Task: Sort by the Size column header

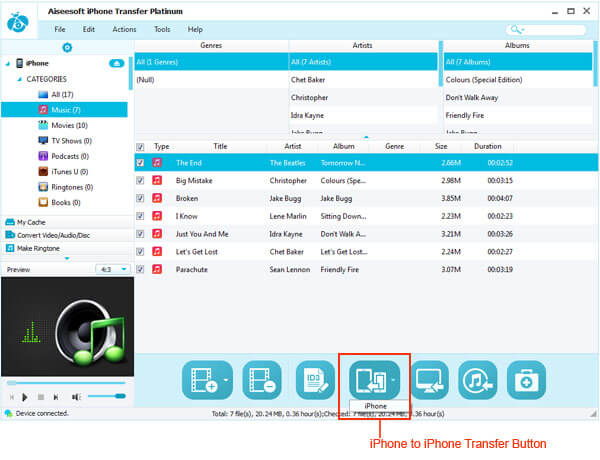Action: coord(441,147)
